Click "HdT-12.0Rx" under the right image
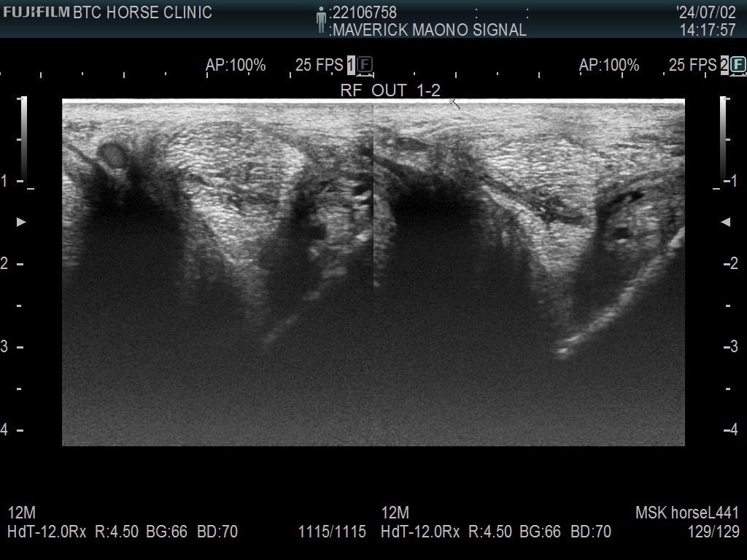Viewport: 747px width, 560px height. 420,532
